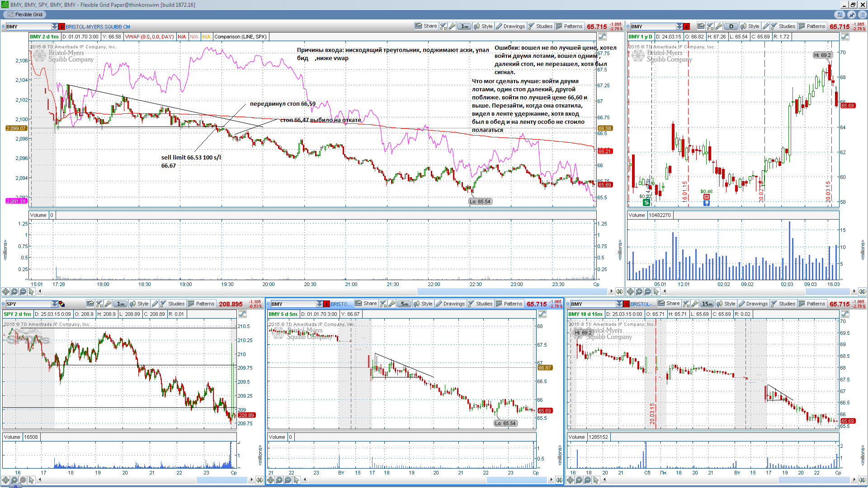868x488 pixels.
Task: Open Share on the BMY 15m chart
Action: (669, 304)
